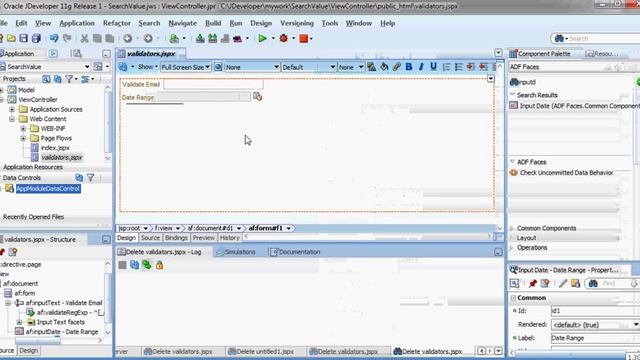Click the Undo arrow icon

click(x=54, y=38)
